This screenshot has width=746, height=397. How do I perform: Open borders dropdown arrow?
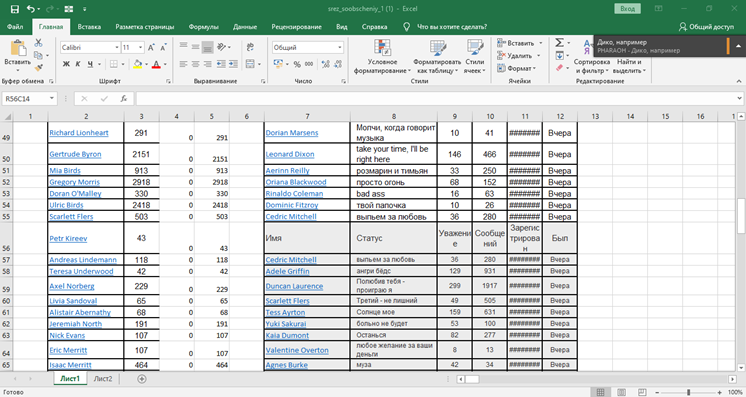click(123, 64)
